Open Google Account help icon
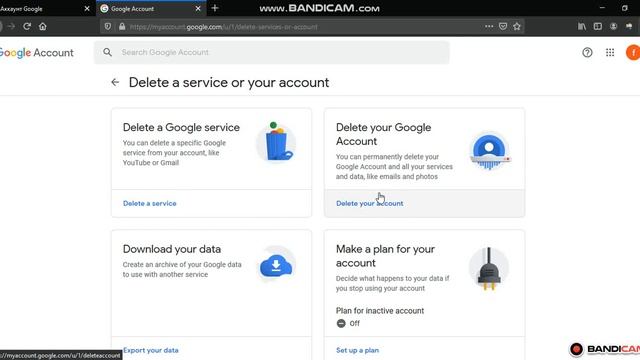This screenshot has width=640, height=360. coord(587,52)
